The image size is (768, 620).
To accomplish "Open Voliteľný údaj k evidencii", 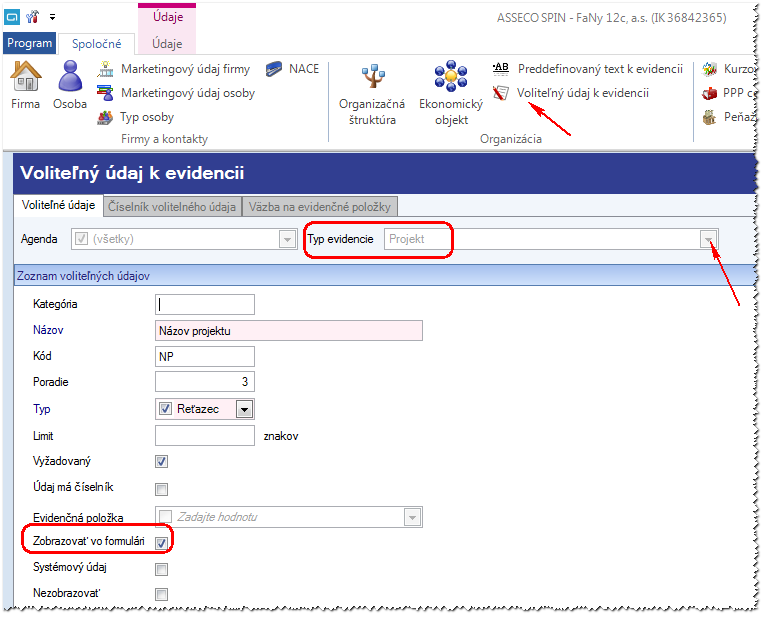I will pyautogui.click(x=582, y=93).
